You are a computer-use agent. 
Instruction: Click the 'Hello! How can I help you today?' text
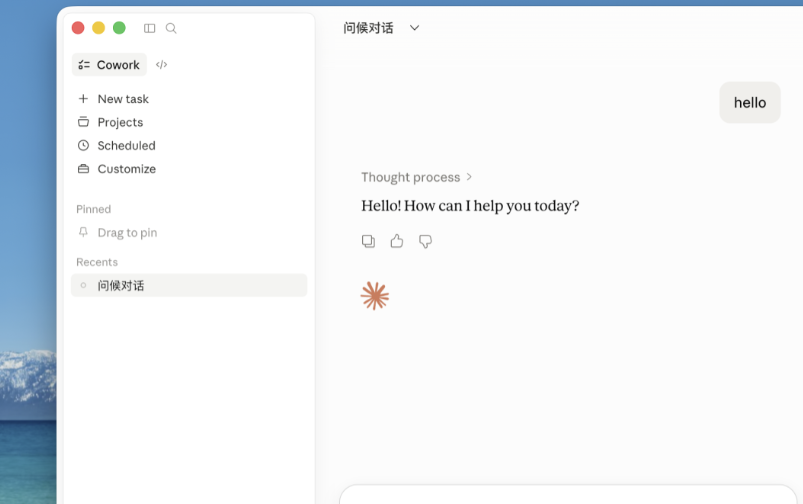click(x=470, y=206)
